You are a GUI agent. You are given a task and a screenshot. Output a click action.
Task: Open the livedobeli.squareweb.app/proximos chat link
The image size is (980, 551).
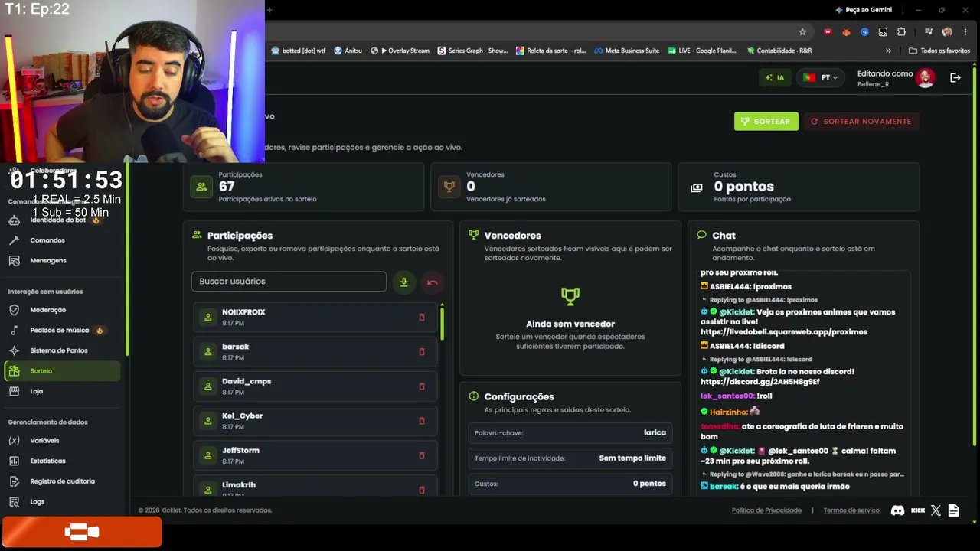click(x=784, y=332)
